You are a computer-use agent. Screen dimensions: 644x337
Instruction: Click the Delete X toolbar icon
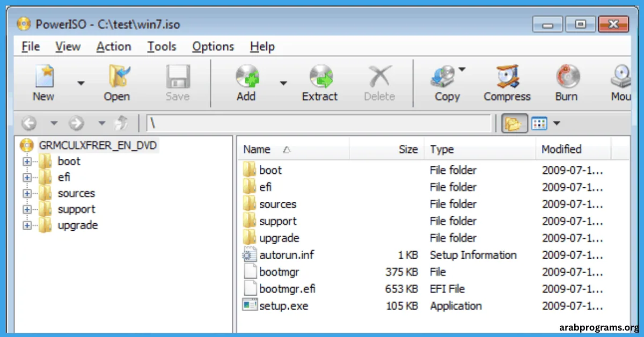[379, 76]
